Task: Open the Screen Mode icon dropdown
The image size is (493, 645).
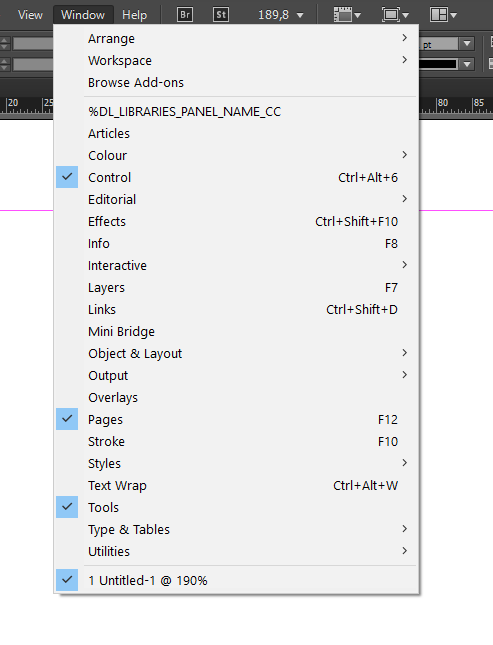Action: tap(395, 15)
